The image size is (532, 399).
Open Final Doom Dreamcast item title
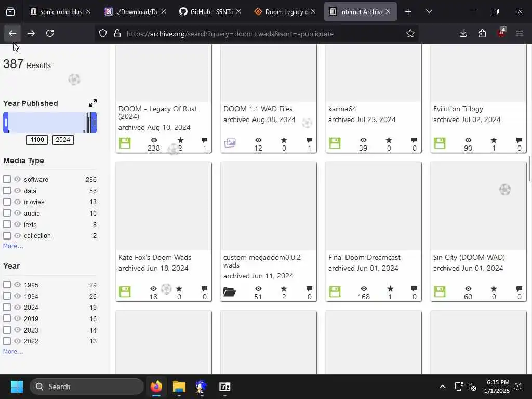[364, 257]
